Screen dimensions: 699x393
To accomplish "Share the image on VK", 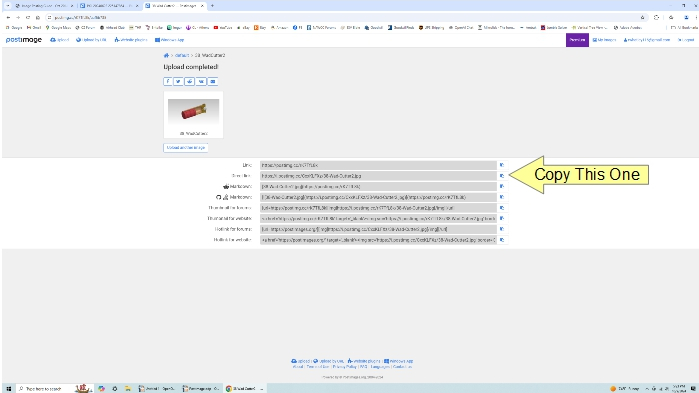I will [201, 82].
